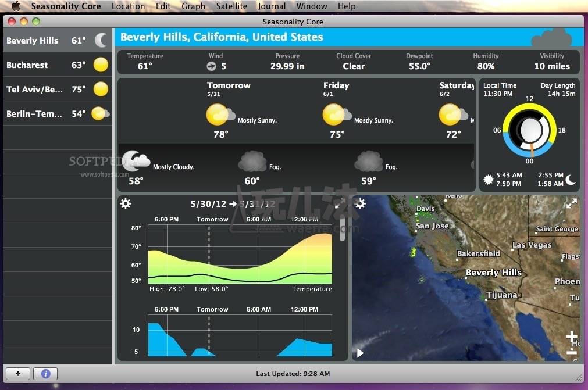Open the Window menu
The width and height of the screenshot is (588, 390).
[312, 6]
